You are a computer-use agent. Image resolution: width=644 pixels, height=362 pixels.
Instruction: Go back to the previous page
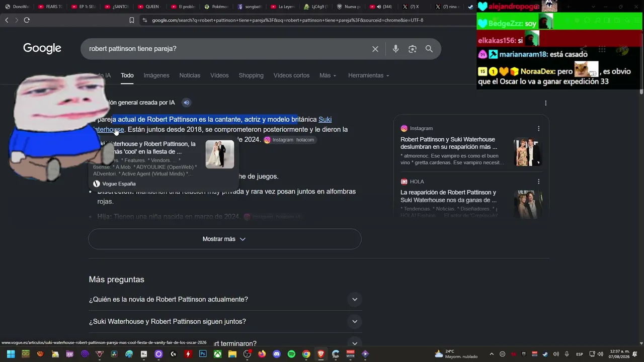pos(7,20)
